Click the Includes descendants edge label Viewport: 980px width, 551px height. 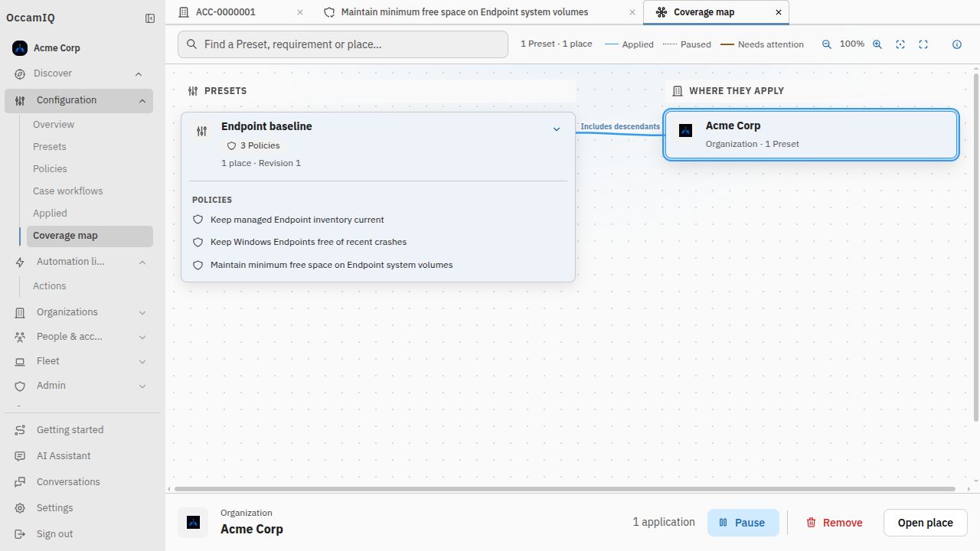point(620,126)
